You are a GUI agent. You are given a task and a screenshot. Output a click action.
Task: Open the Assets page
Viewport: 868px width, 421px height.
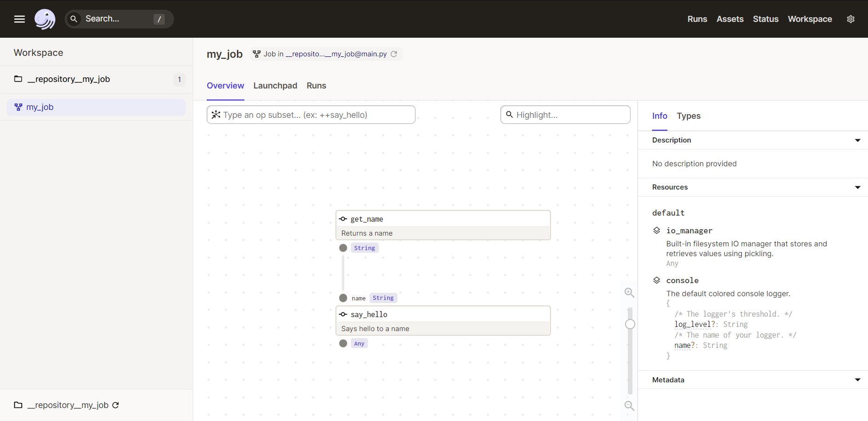[x=730, y=19]
